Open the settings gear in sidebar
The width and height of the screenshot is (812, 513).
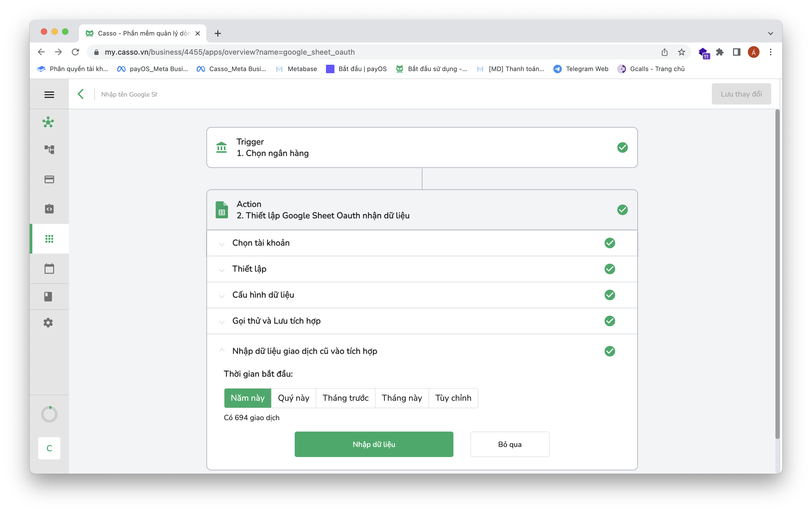[x=48, y=323]
